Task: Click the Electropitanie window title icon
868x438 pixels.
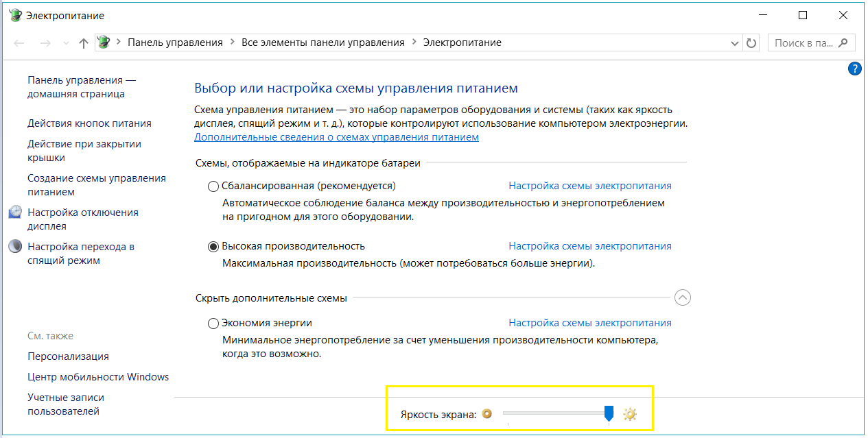Action: click(16, 15)
